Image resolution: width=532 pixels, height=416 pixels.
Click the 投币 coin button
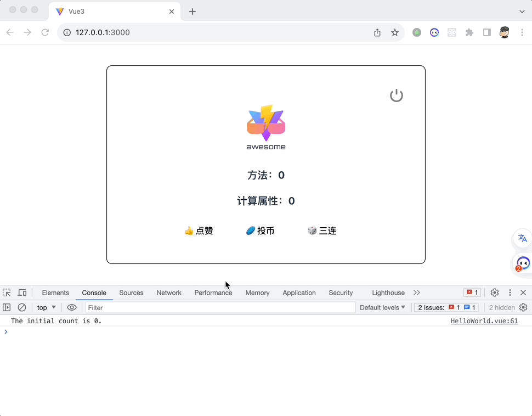coord(260,231)
